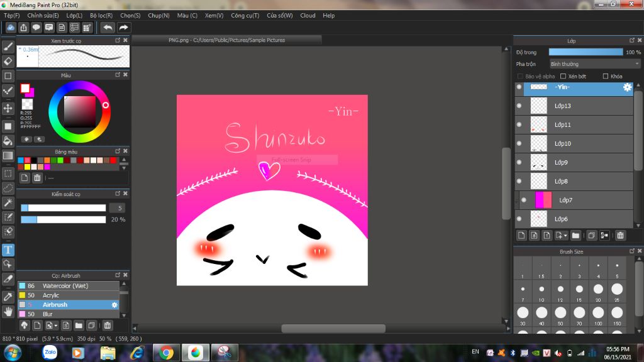Select the Brush tool in left toolbar

(8, 47)
